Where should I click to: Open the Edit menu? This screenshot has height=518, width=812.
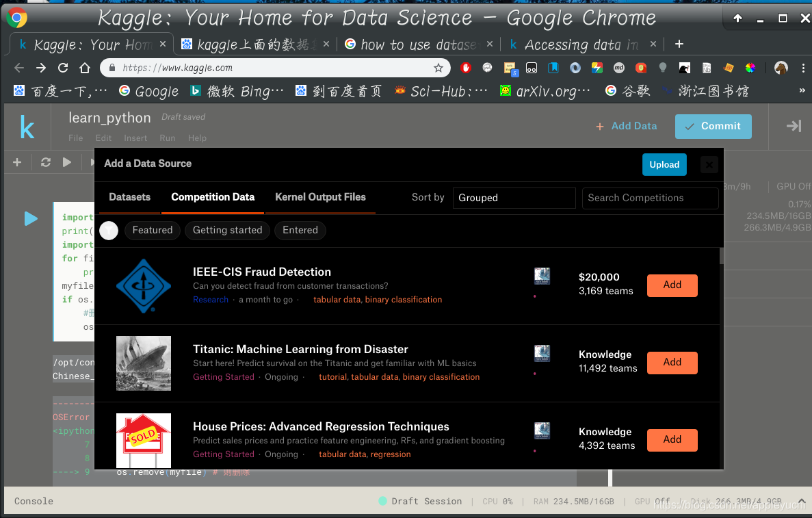pyautogui.click(x=103, y=138)
